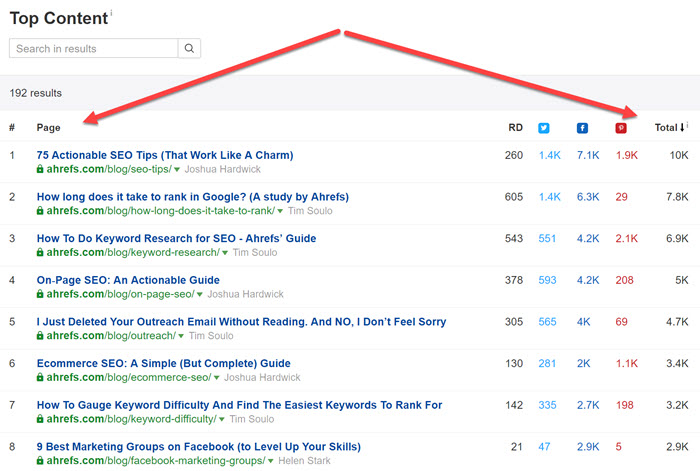Click the lock icon beside the keyword-research URL
Screen dimensions: 700x471
coord(40,253)
